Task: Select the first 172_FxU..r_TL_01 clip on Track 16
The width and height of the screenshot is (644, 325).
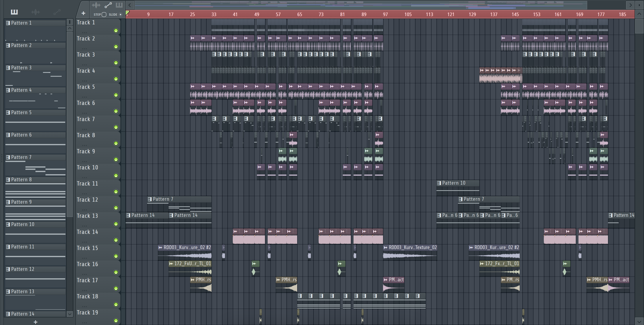Action: point(190,268)
